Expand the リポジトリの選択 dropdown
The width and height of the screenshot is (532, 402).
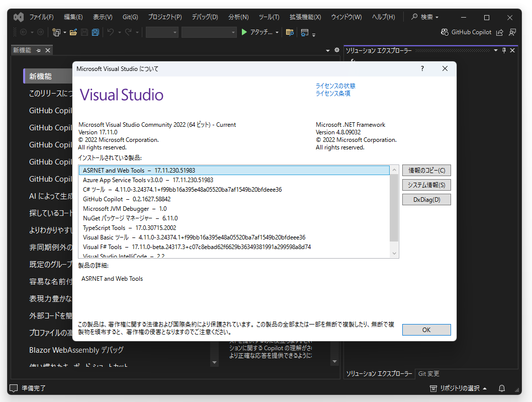tap(459, 388)
